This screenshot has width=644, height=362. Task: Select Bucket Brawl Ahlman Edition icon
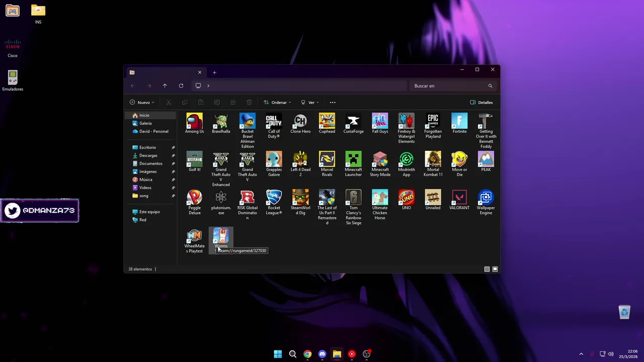tap(248, 131)
